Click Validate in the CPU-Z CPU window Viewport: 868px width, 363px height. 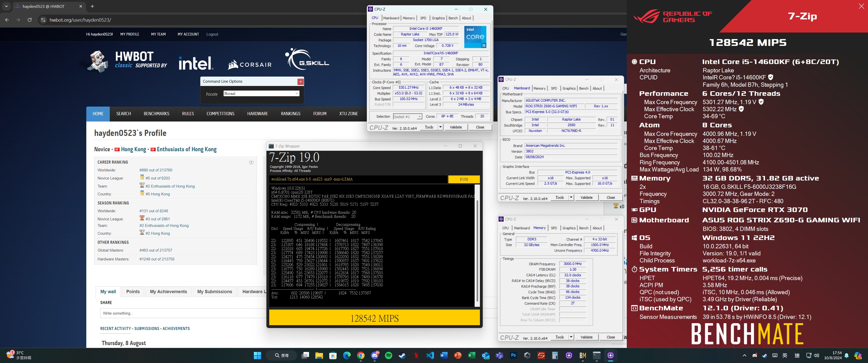455,127
